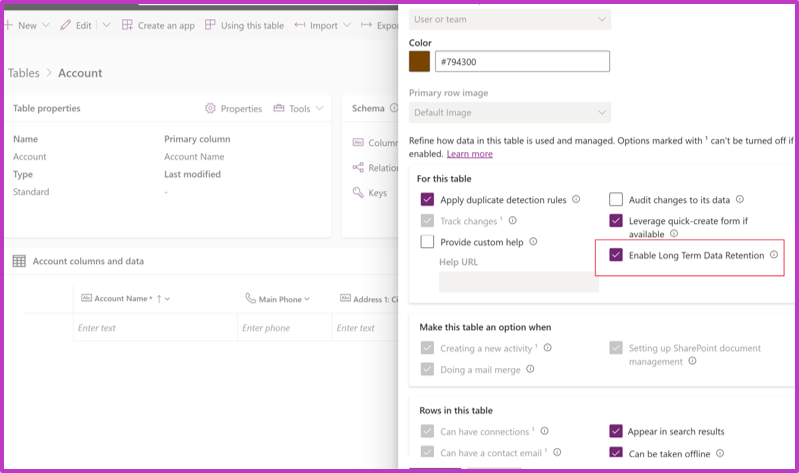Open Columns schema icon
This screenshot has height=473, width=799.
coord(358,143)
